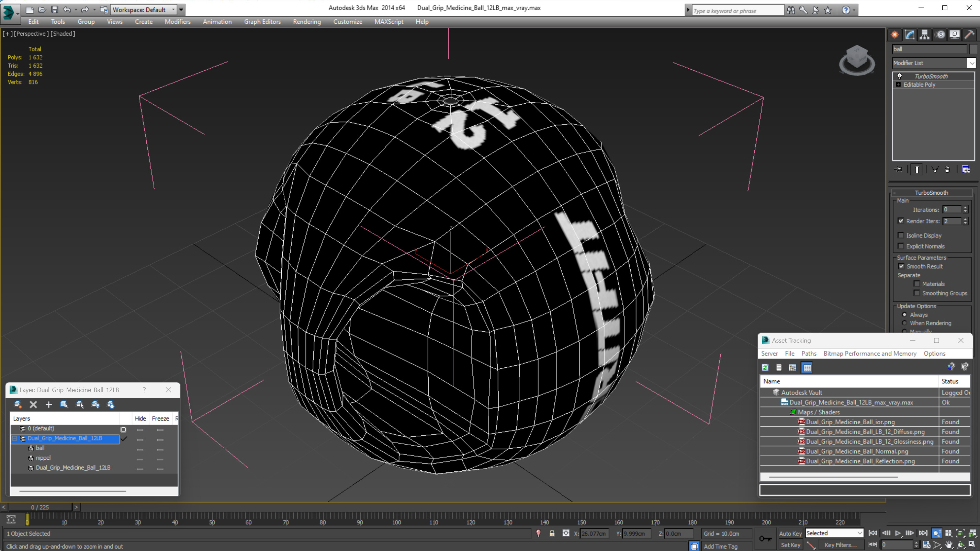Open the search binoculars icon in title bar
This screenshot has width=980, height=551.
791,10
